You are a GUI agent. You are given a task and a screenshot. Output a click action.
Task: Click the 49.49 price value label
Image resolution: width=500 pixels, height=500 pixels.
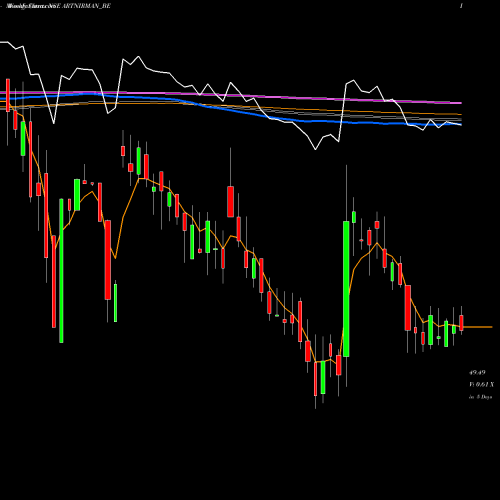tap(477, 372)
